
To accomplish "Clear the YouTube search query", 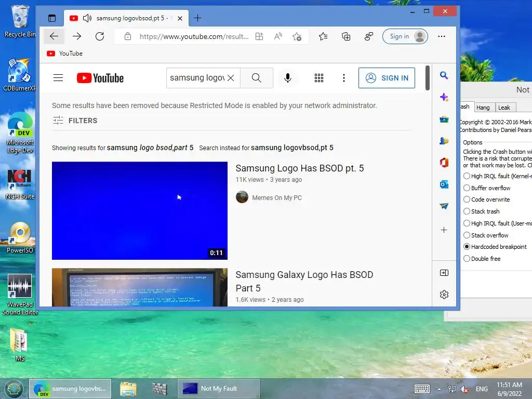I will (x=231, y=78).
